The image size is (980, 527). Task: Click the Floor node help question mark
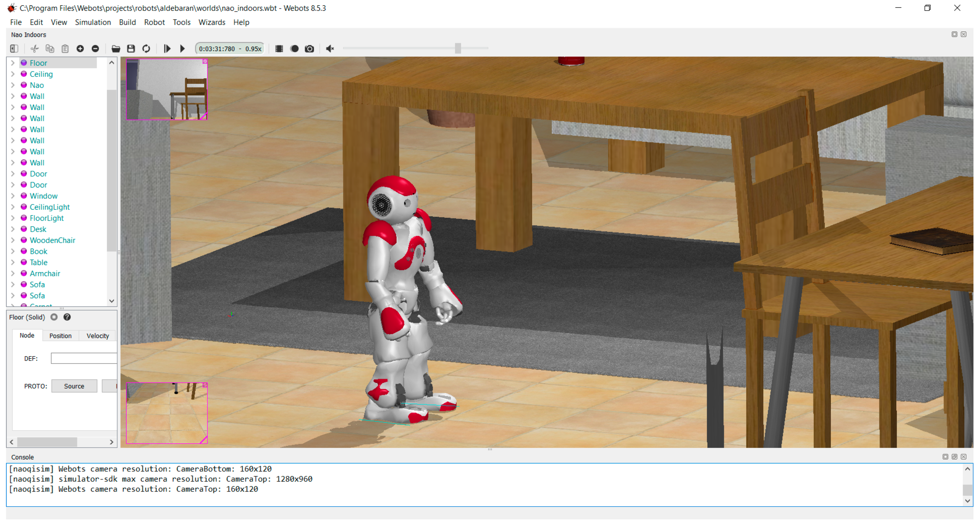(67, 317)
